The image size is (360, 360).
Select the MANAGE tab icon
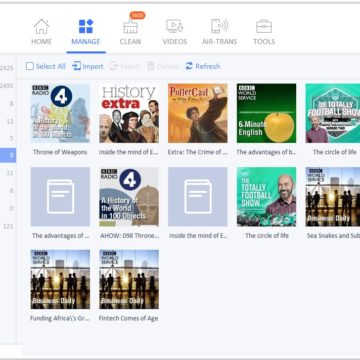click(x=86, y=26)
